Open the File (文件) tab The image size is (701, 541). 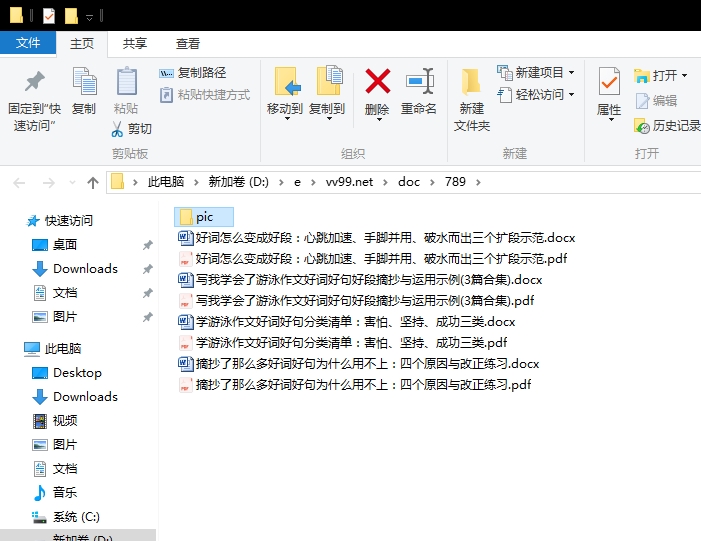[28, 43]
